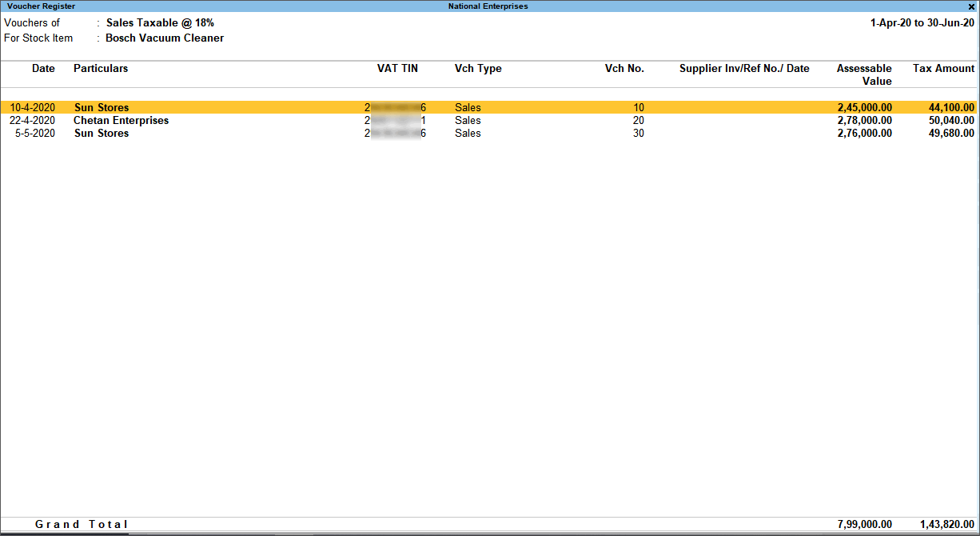
Task: Open the Sun Stores voucher dated 5-5-2020
Action: pyautogui.click(x=488, y=134)
